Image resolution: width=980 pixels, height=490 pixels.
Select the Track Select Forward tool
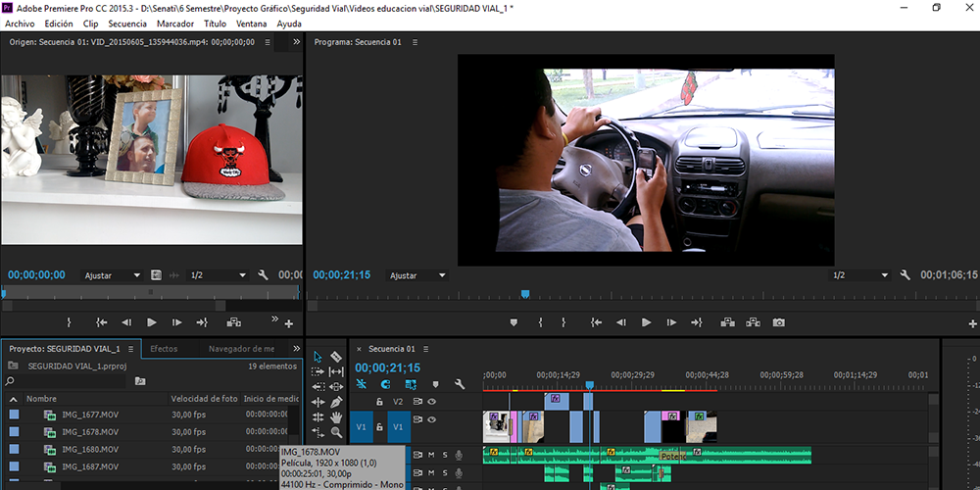(318, 371)
